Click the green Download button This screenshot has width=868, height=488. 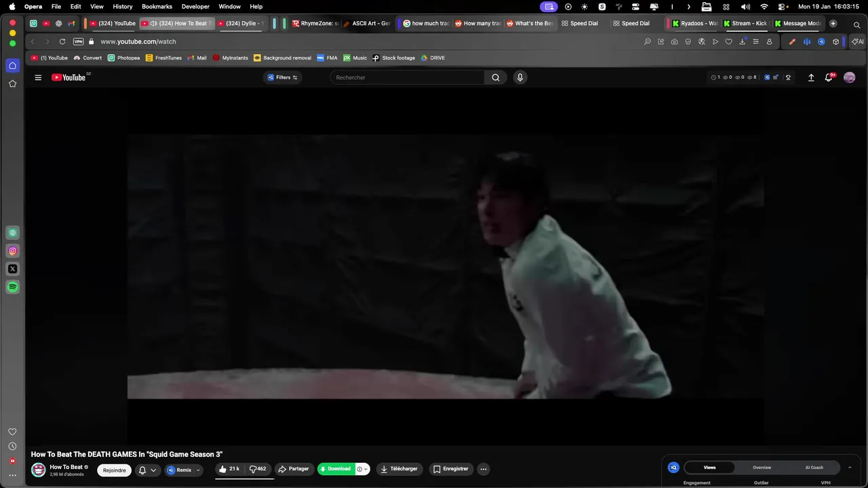(336, 469)
